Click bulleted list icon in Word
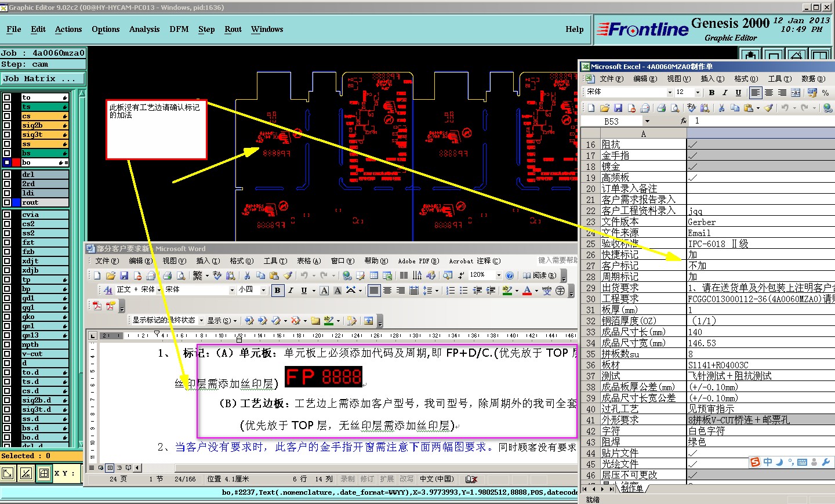Viewport: 835px width, 504px height. 464,291
